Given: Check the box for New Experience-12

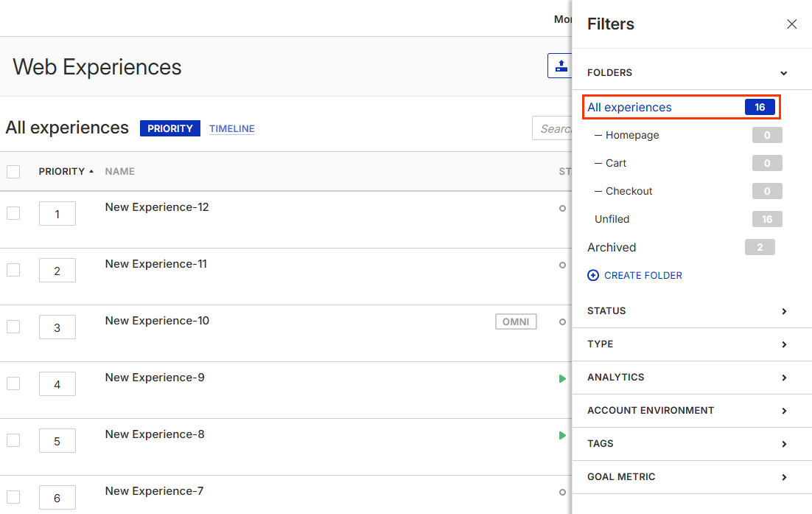Looking at the screenshot, I should (13, 213).
